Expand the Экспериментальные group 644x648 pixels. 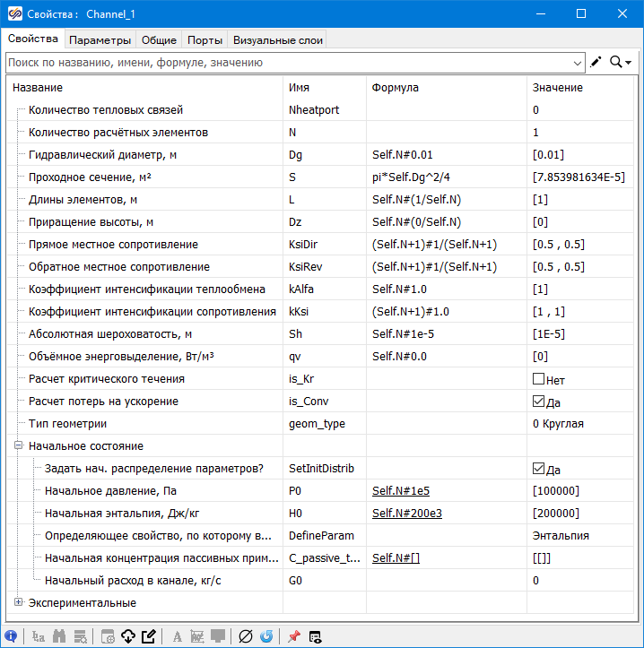pyautogui.click(x=17, y=602)
